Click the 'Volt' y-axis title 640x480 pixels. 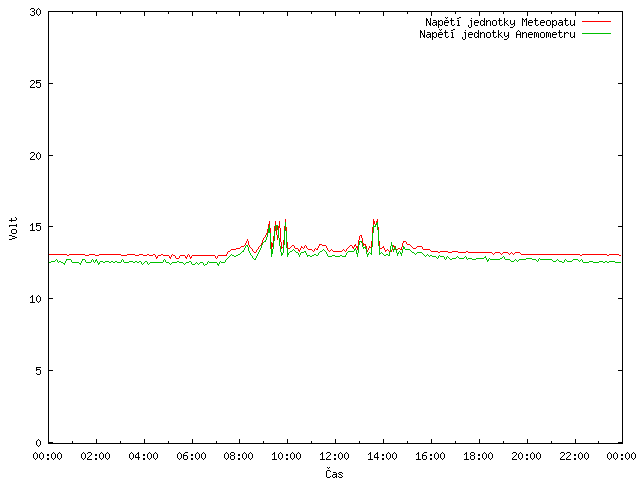pyautogui.click(x=13, y=228)
